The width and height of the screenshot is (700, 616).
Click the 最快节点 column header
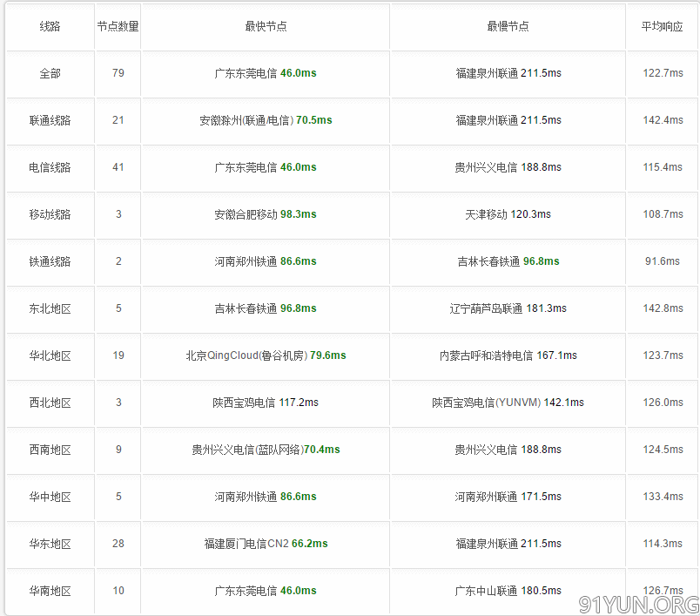[266, 26]
